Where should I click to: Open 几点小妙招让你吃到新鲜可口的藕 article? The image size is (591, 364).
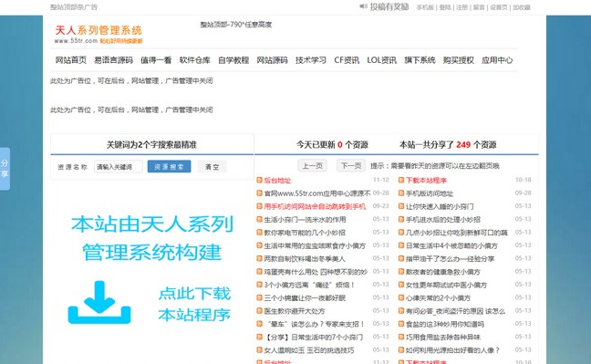point(457,233)
